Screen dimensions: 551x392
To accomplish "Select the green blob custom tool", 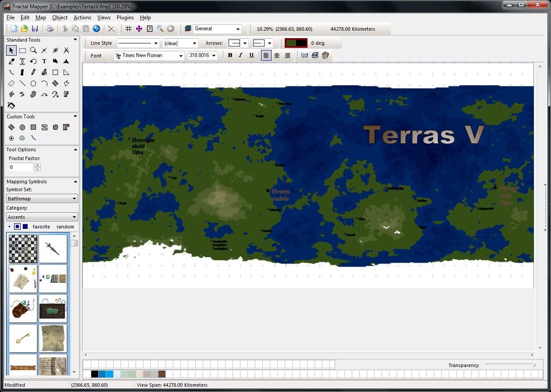I will pyautogui.click(x=22, y=138).
